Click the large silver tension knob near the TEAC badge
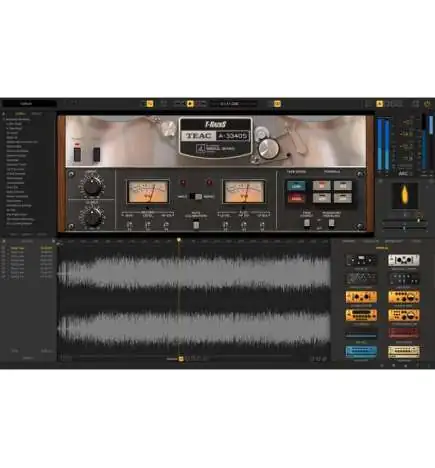435x468 pixels. (269, 148)
